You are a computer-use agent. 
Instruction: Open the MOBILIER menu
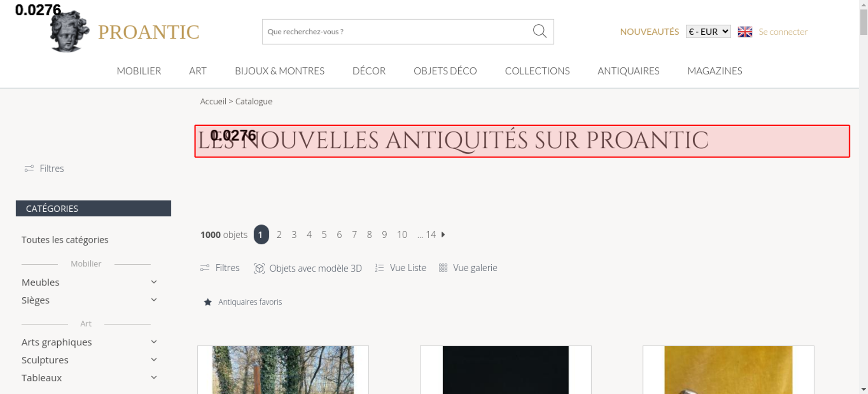139,71
